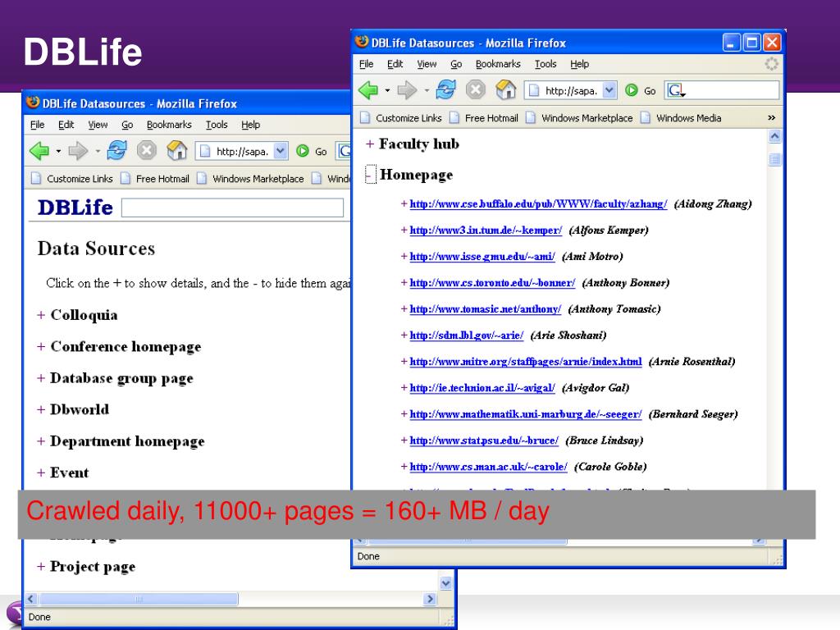The height and width of the screenshot is (630, 840).
Task: Click Stop button in front Firefox window
Action: pos(475,89)
